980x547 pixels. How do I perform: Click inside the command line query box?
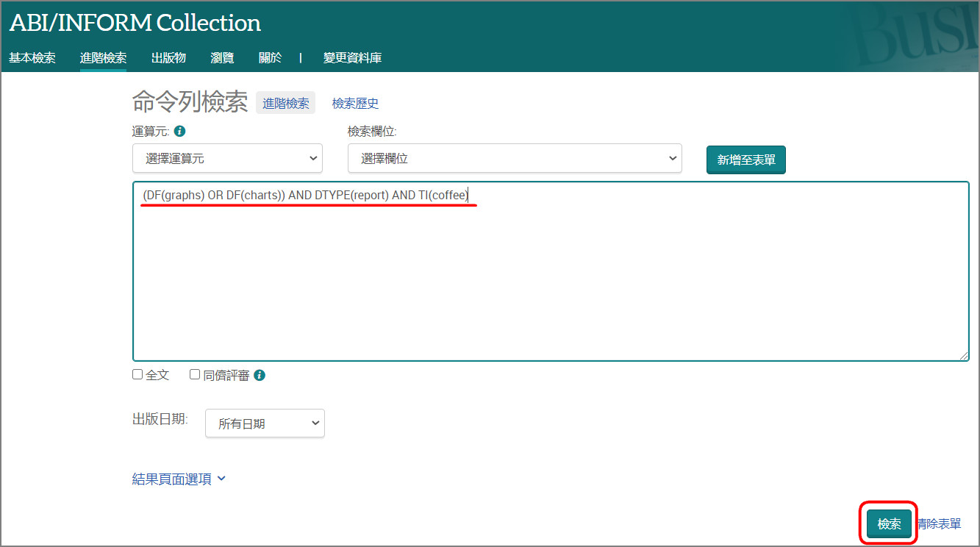[x=551, y=271]
